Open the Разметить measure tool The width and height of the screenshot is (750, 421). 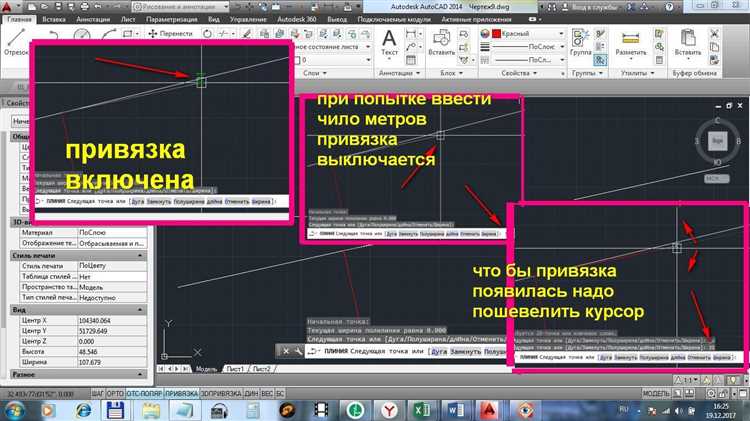point(630,43)
